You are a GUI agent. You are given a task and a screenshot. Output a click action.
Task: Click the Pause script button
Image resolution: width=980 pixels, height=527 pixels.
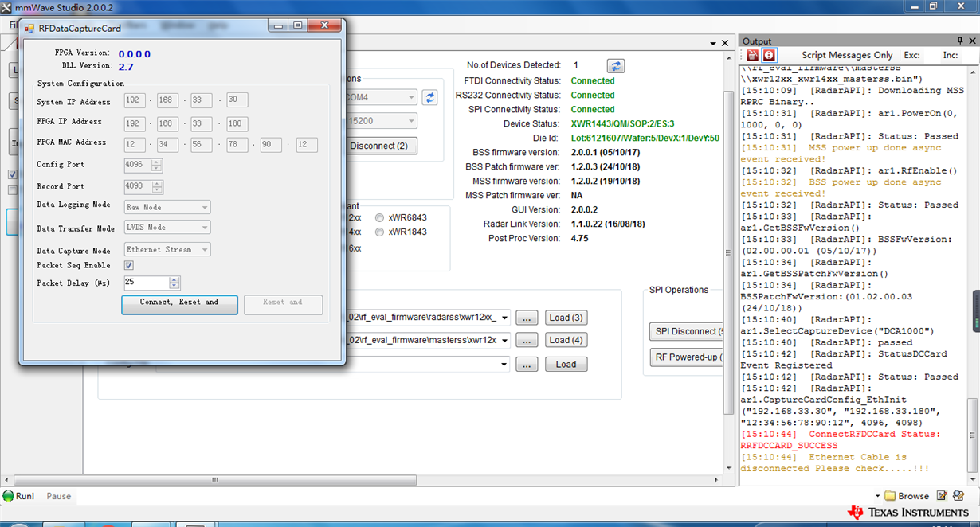[x=58, y=496]
